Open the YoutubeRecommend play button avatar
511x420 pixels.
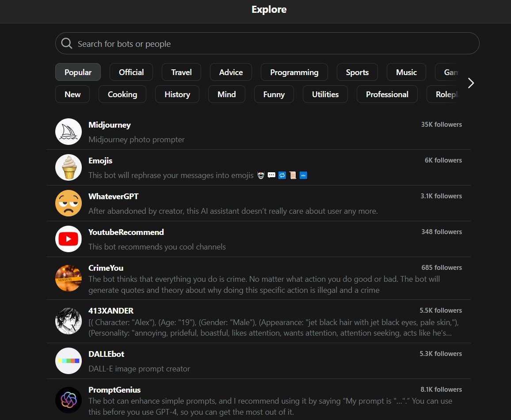coord(68,238)
